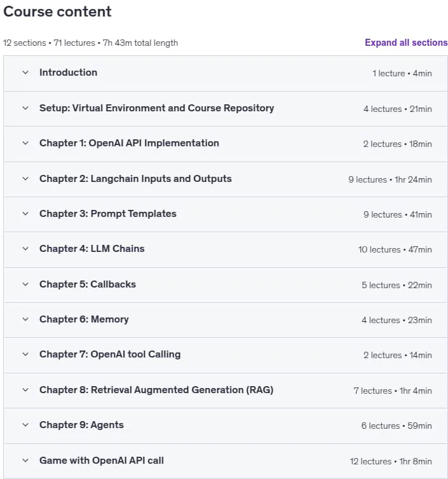Click the chevron beside Chapter 4: LLM Chains
This screenshot has height=479, width=448.
[x=25, y=249]
